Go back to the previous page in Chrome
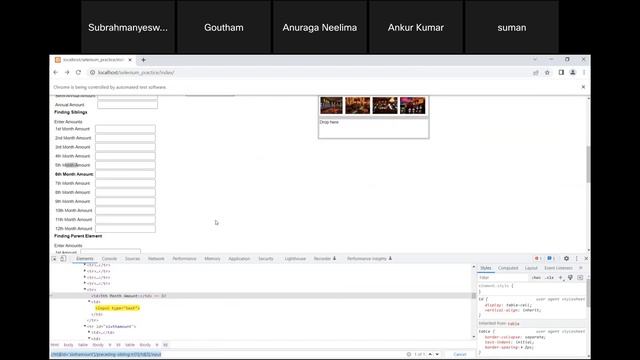Viewport: 640px width, 360px height. pos(56,72)
